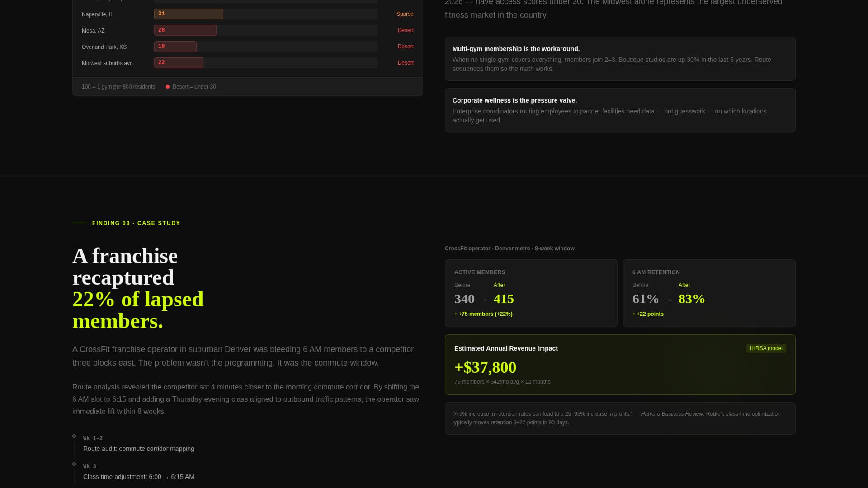Viewport: 868px width, 488px height.
Task: Click the 'Naperville, IL' row label
Action: pos(98,14)
